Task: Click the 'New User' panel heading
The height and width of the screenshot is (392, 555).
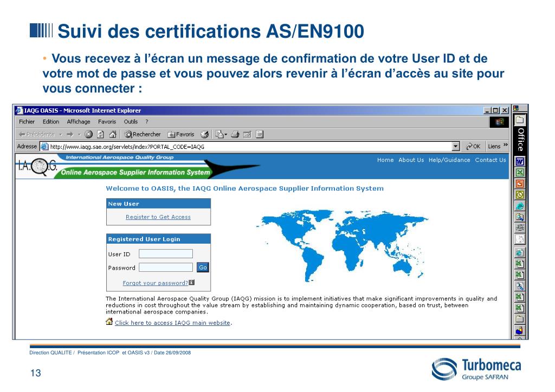Action: pos(124,204)
